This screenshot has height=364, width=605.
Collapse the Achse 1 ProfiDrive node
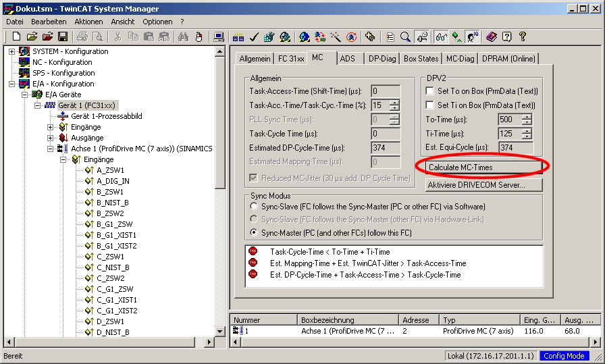pyautogui.click(x=50, y=149)
